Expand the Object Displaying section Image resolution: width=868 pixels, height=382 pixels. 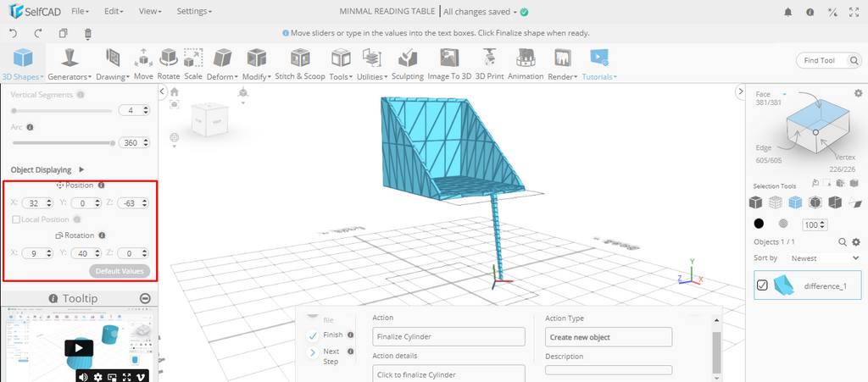(x=81, y=169)
